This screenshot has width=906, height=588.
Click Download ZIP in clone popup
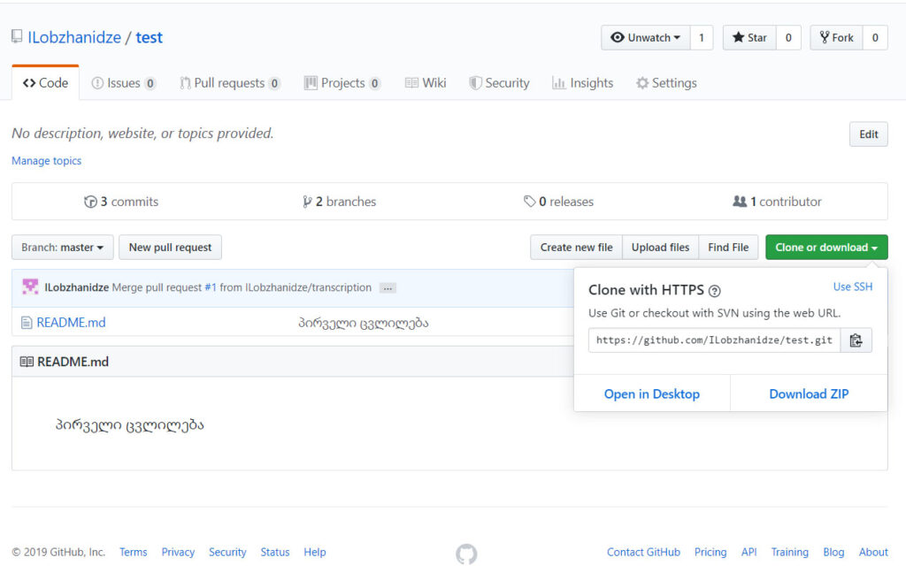click(x=809, y=394)
